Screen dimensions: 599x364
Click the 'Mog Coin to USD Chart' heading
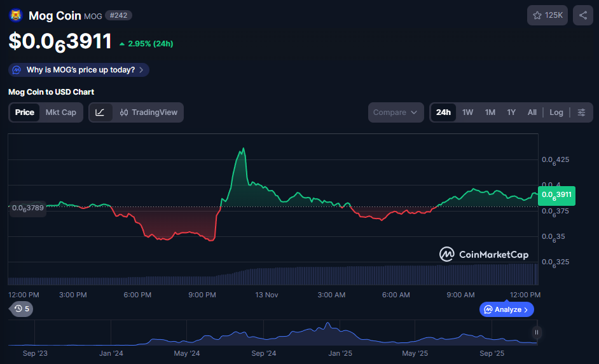coord(52,92)
